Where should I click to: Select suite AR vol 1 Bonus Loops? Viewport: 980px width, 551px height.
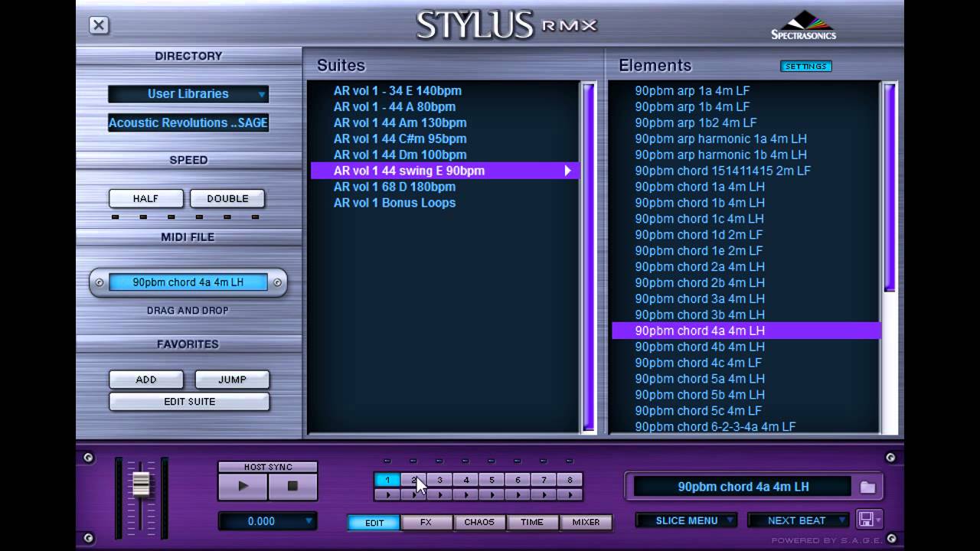(x=445, y=203)
